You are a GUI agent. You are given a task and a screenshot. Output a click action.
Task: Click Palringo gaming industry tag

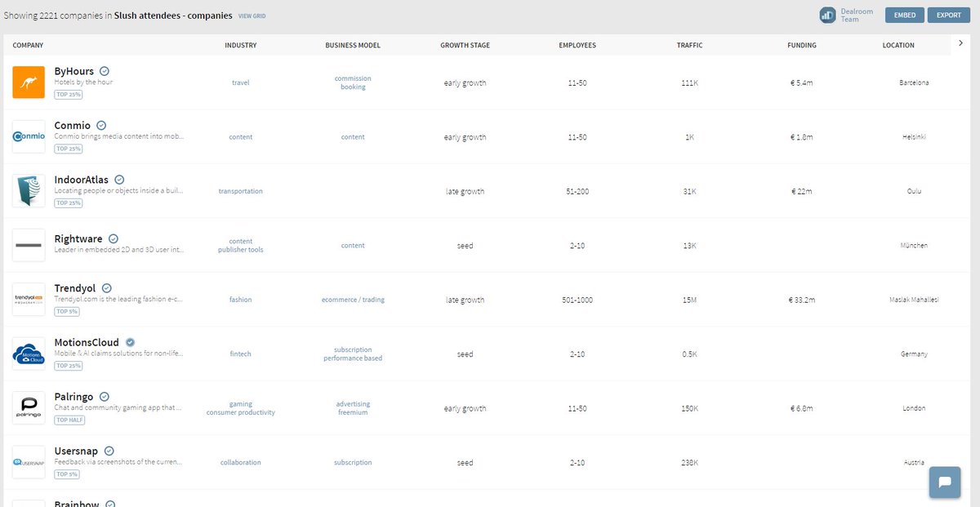point(241,404)
